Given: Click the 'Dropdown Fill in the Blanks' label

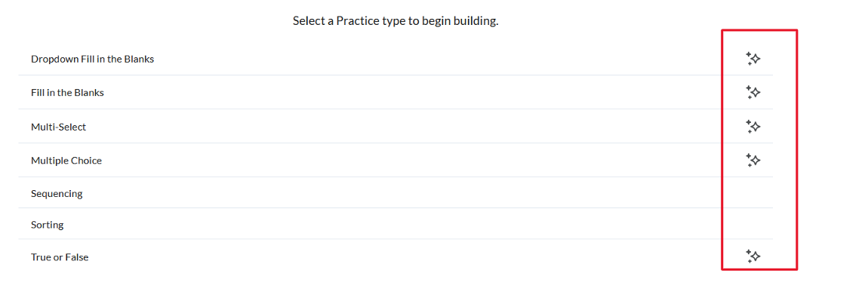Looking at the screenshot, I should pos(92,59).
